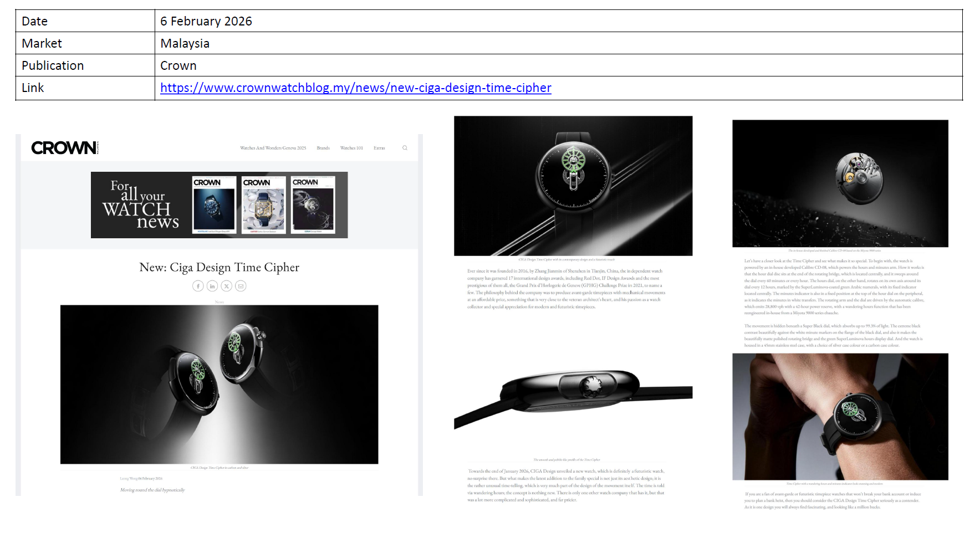Viewport: 980px width, 548px height.
Task: Select the "Publication" label cell
Action: click(85, 65)
